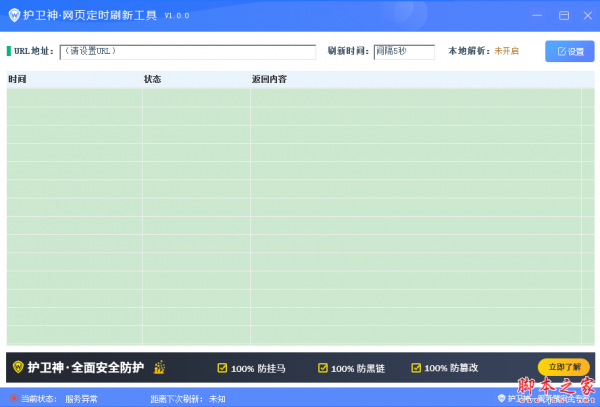Click the 服务异常 status text
The height and width of the screenshot is (407, 600).
81,399
